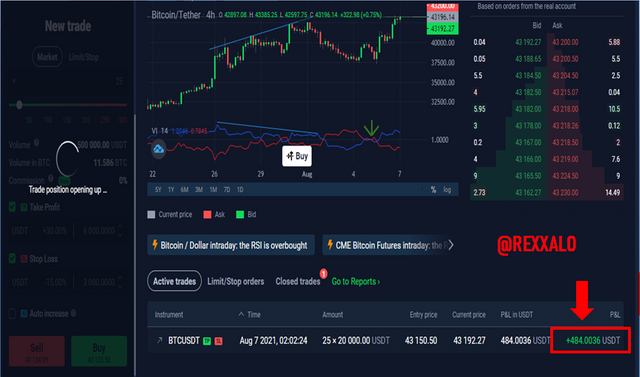Toggle Current price legend swatch

pyautogui.click(x=151, y=215)
